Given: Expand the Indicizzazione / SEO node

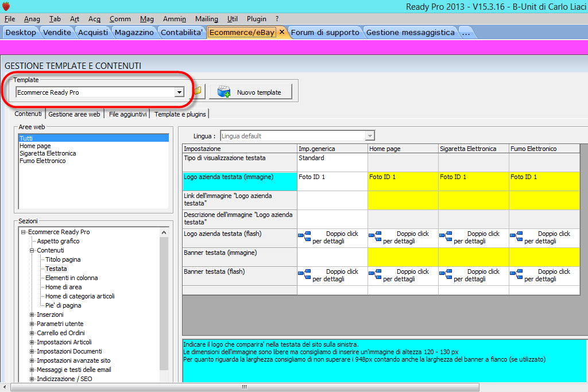Looking at the screenshot, I should (x=32, y=379).
